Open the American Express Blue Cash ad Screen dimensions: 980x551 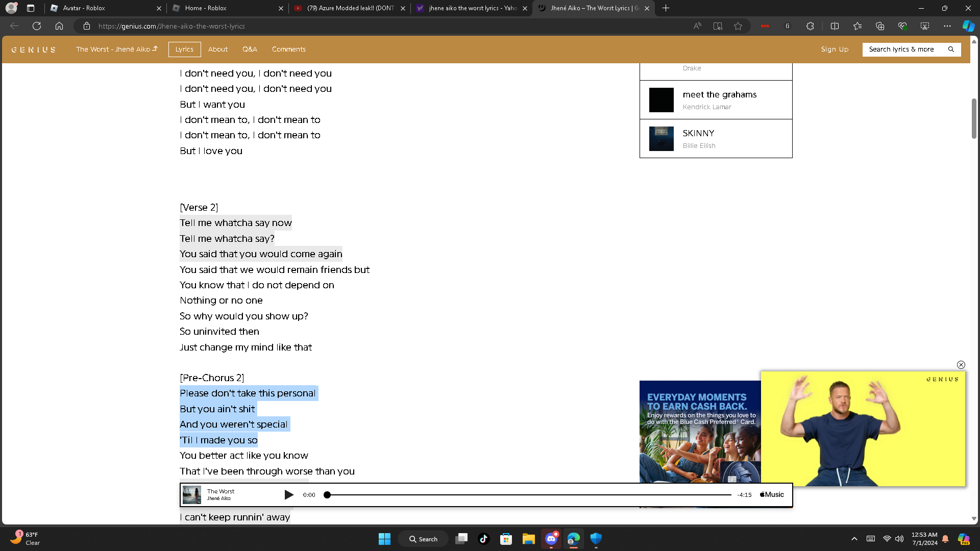click(700, 432)
